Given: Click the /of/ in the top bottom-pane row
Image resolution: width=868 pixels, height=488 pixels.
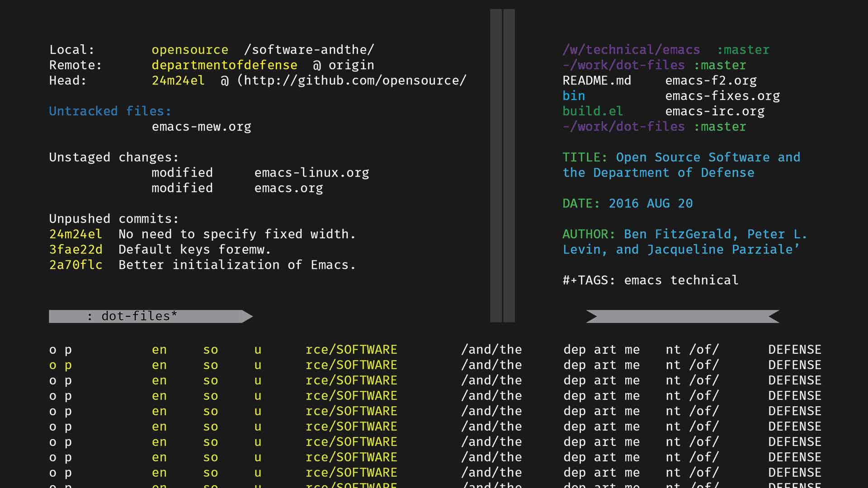Looking at the screenshot, I should pyautogui.click(x=704, y=350).
